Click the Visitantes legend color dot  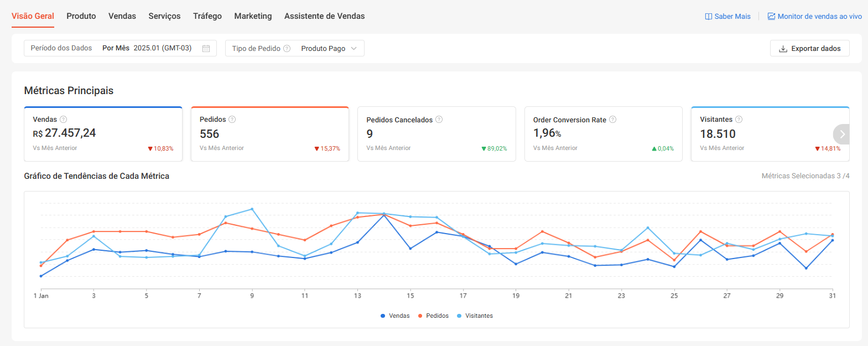click(x=459, y=316)
